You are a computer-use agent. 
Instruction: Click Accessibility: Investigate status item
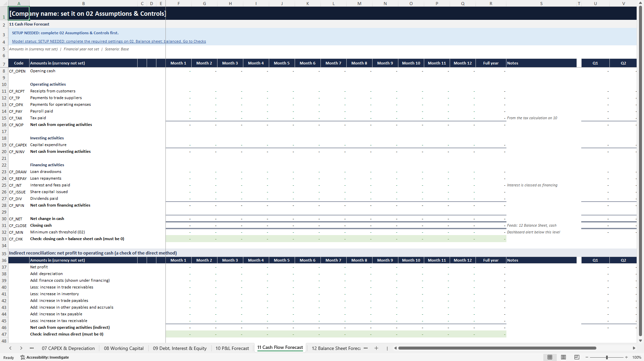pyautogui.click(x=45, y=357)
